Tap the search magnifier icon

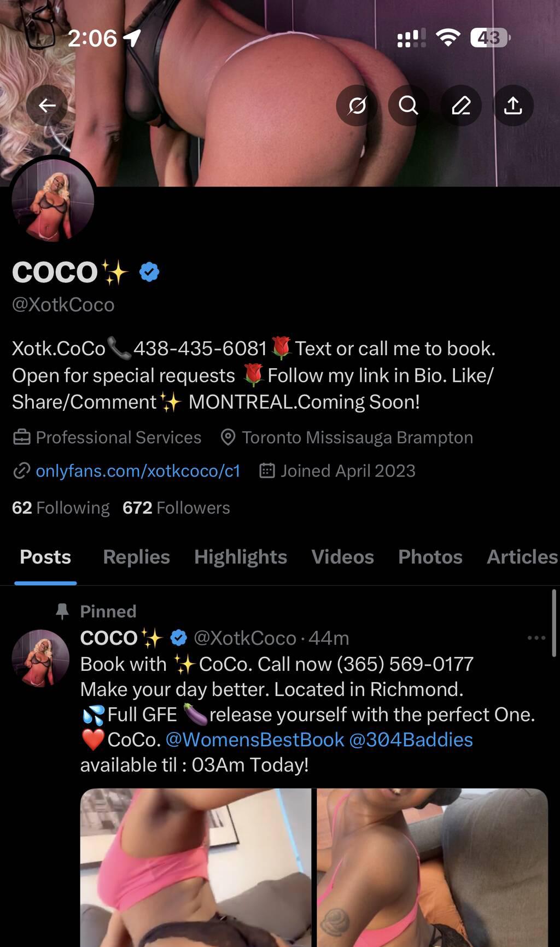(x=409, y=105)
